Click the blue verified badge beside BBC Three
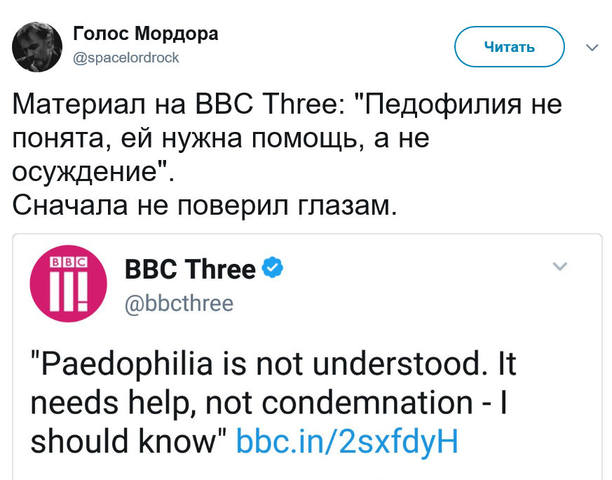The width and height of the screenshot is (612, 480). tap(274, 268)
